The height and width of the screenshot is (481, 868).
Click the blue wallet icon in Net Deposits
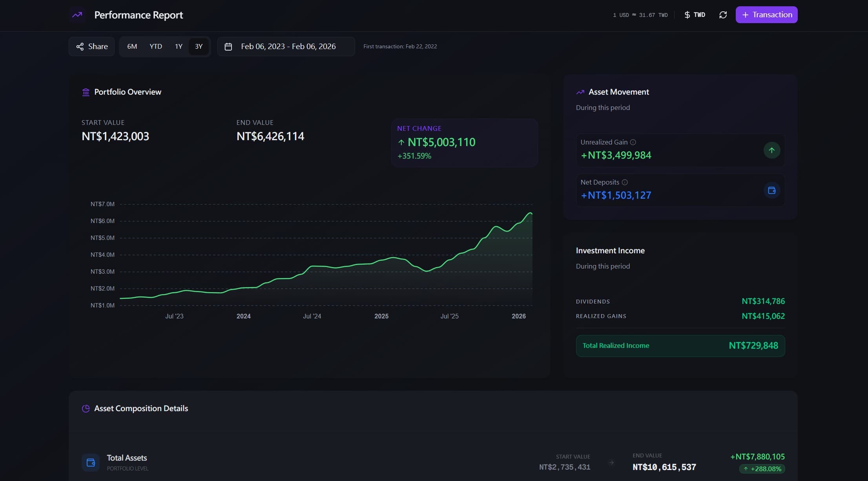[x=771, y=190]
